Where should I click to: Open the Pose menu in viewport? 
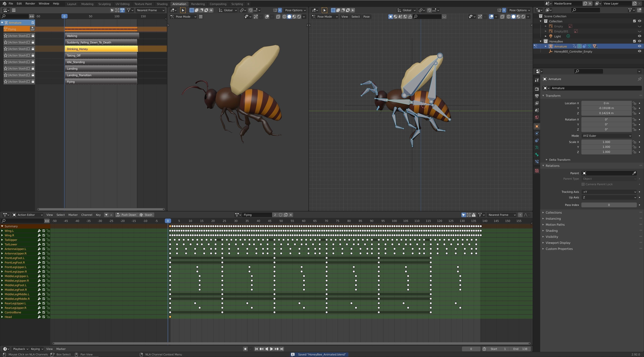point(366,16)
